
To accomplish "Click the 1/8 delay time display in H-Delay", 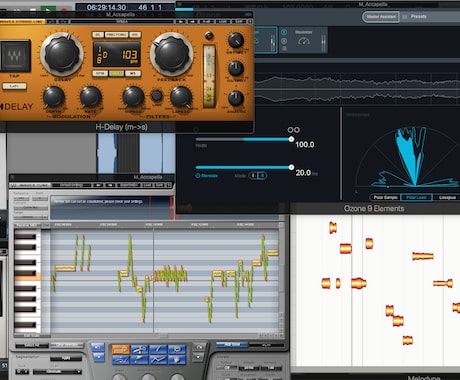I will tap(102, 56).
